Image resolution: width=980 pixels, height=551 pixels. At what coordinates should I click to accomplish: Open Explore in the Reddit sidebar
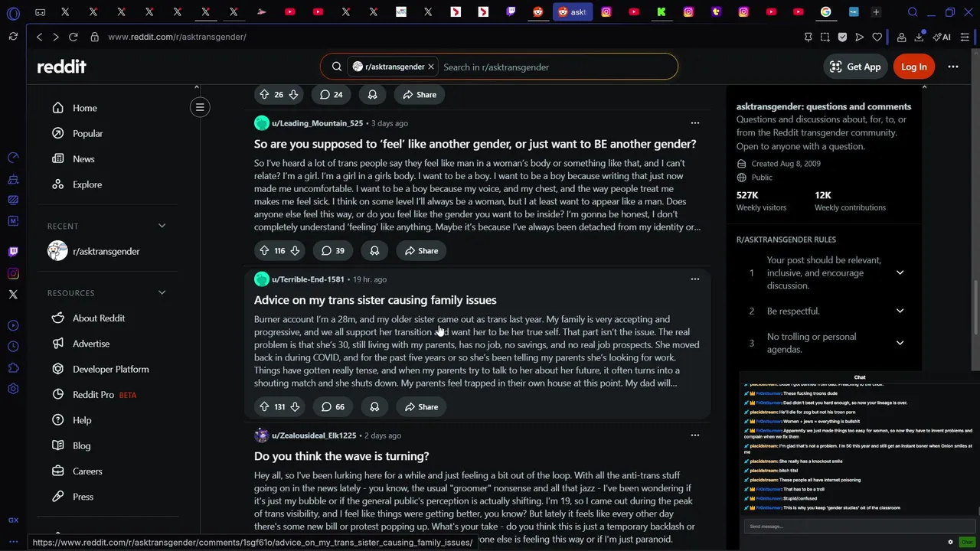[87, 184]
